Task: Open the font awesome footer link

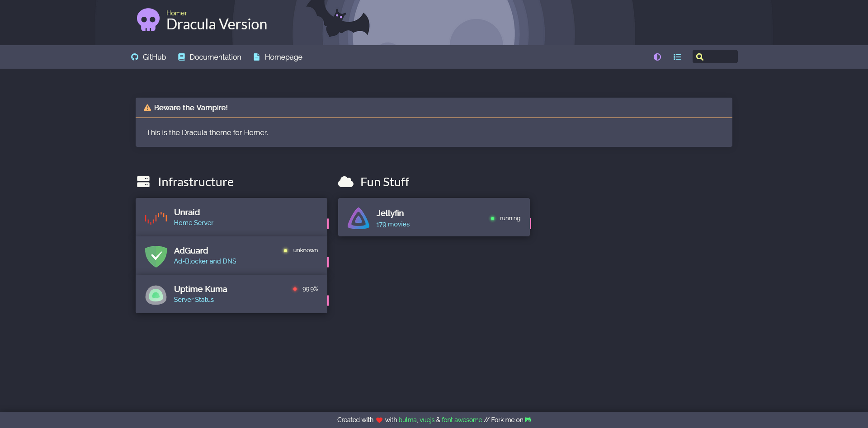Action: coord(462,420)
